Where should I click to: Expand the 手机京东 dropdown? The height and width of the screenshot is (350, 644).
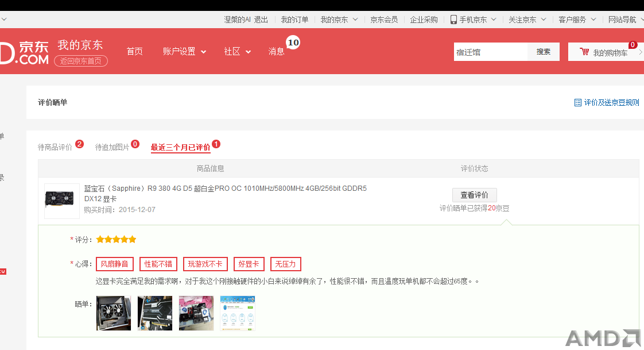point(494,20)
